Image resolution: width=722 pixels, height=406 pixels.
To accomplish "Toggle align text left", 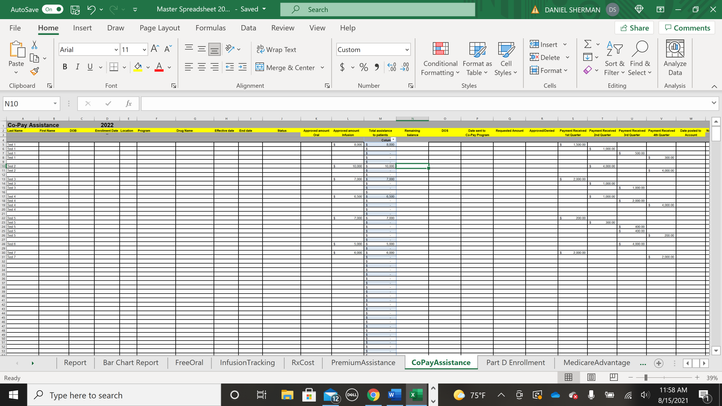I will (189, 67).
